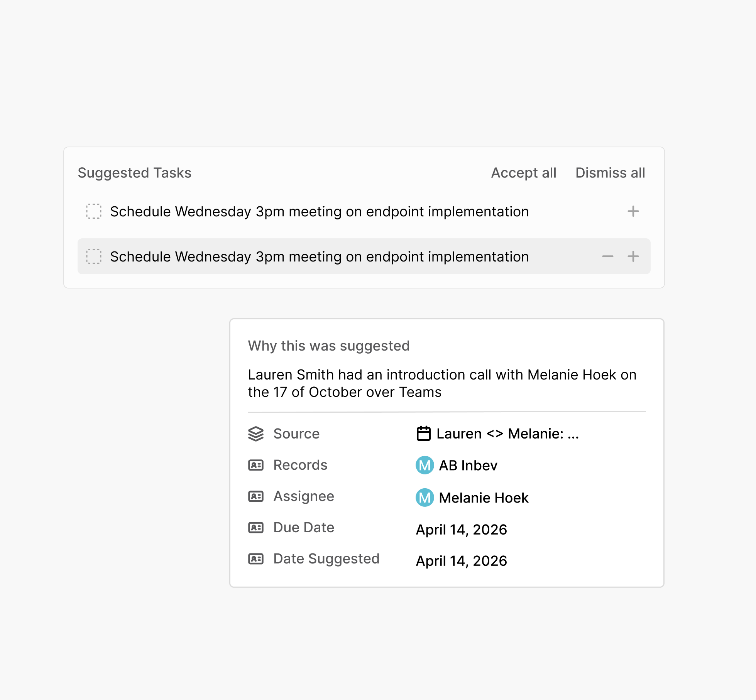Click the Due Date contact-card icon

(256, 528)
